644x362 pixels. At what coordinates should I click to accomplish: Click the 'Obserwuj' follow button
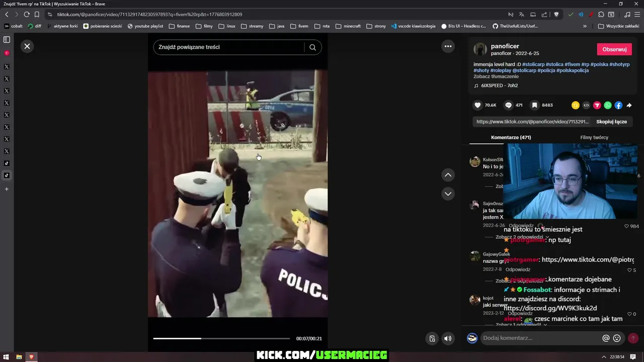pos(614,49)
